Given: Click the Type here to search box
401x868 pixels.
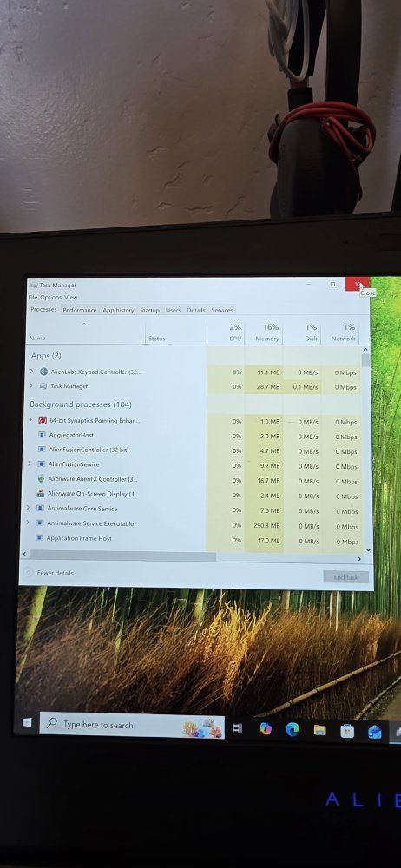Looking at the screenshot, I should [132, 726].
